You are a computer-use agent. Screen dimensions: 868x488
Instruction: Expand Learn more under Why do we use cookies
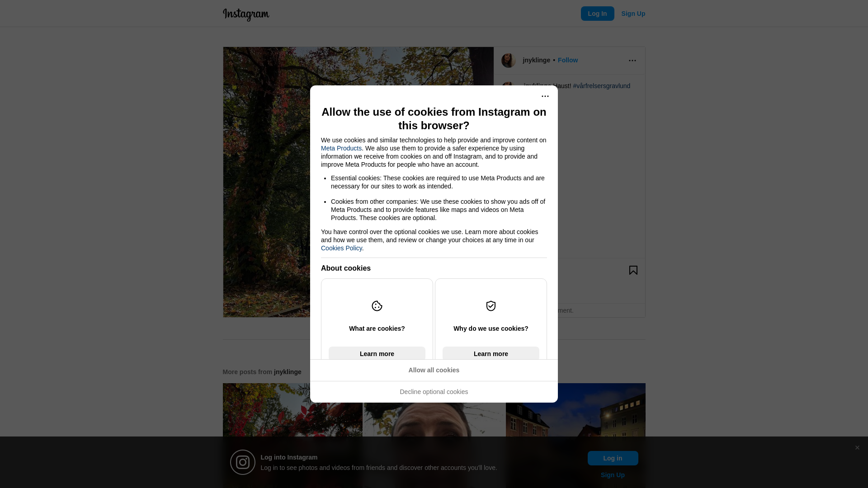point(491,353)
